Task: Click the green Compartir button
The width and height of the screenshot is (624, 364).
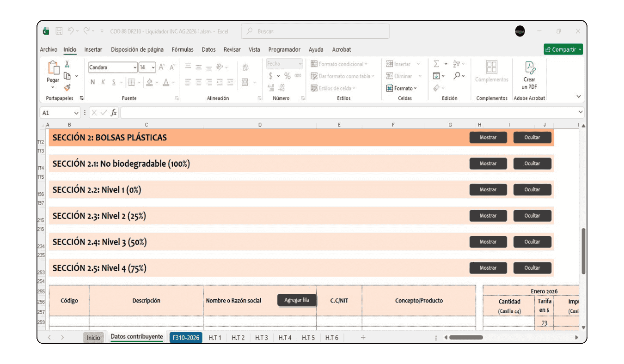Action: coord(563,49)
